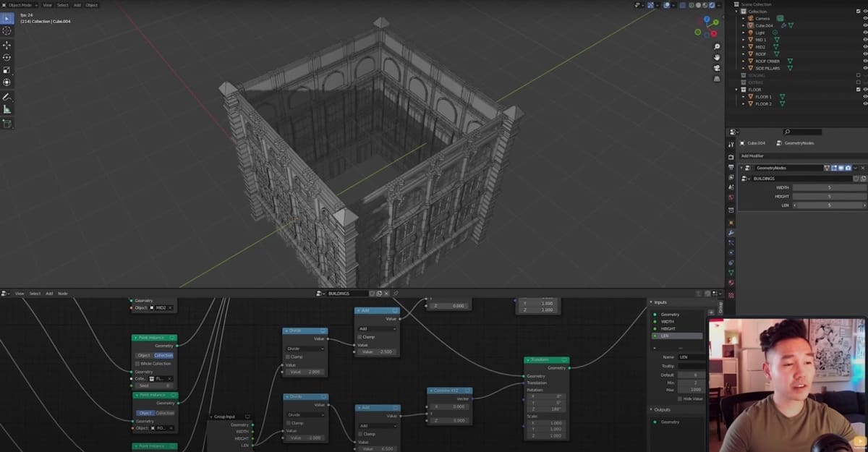Hide Cube.004 in the outliner
Image resolution: width=868 pixels, height=452 pixels.
[x=865, y=25]
